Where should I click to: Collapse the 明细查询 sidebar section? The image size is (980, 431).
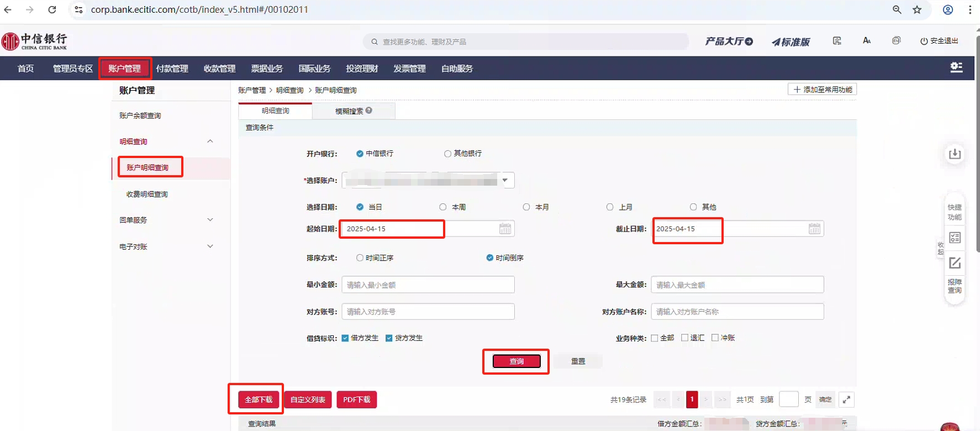(x=210, y=141)
